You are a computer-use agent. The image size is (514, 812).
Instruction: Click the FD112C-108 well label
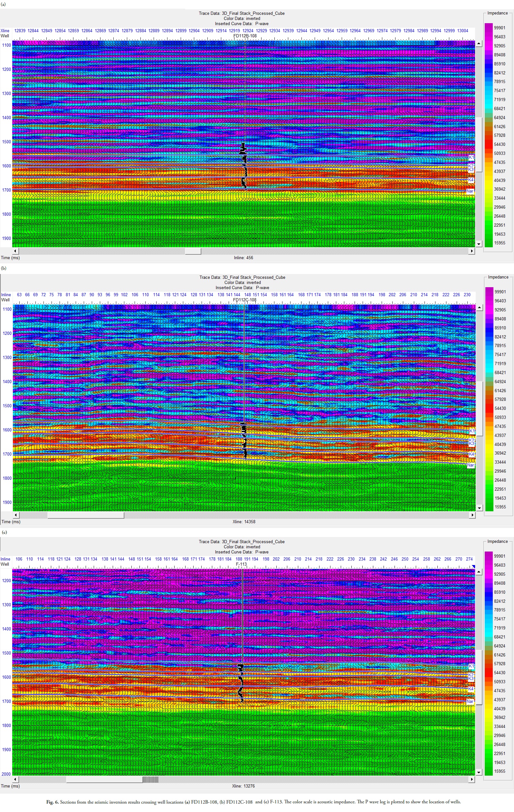(x=244, y=300)
